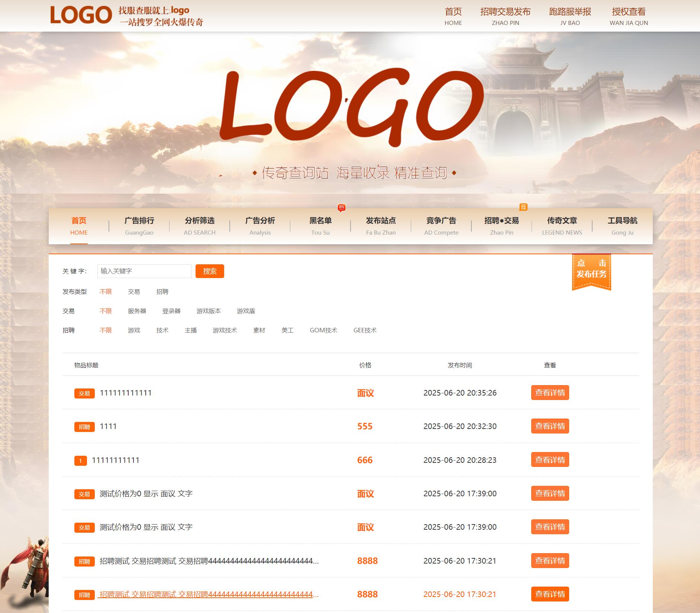This screenshot has width=700, height=613.
Task: Click the 招聘 tag beside the 1111 listing
Action: 84,427
